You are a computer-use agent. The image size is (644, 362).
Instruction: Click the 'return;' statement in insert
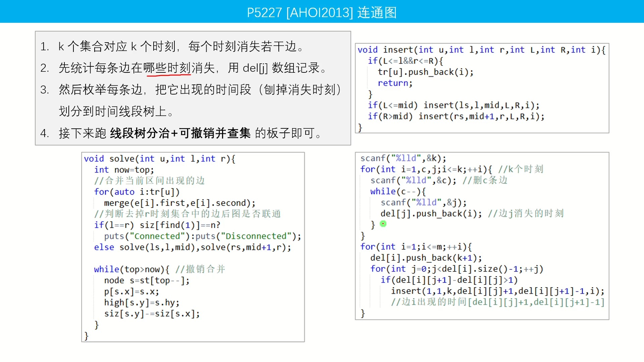point(395,83)
